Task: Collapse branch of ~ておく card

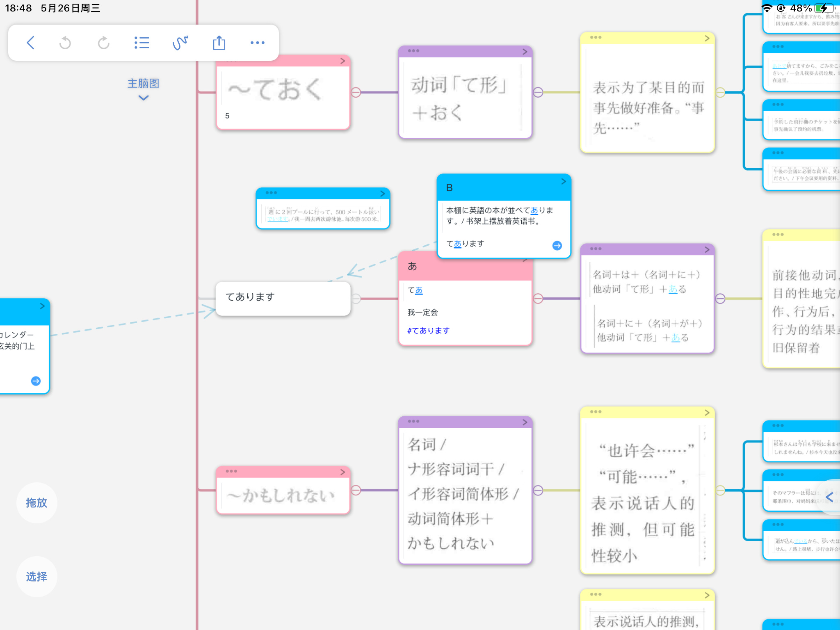Action: pyautogui.click(x=356, y=92)
